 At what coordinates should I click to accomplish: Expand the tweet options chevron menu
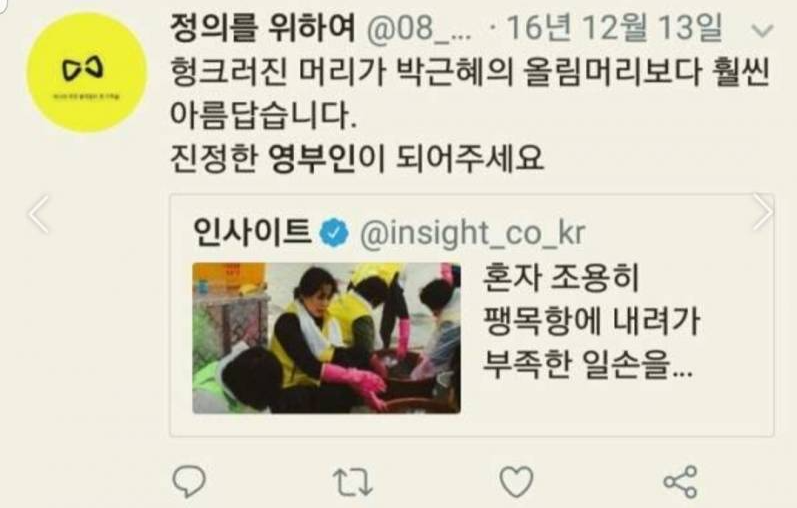(x=762, y=31)
